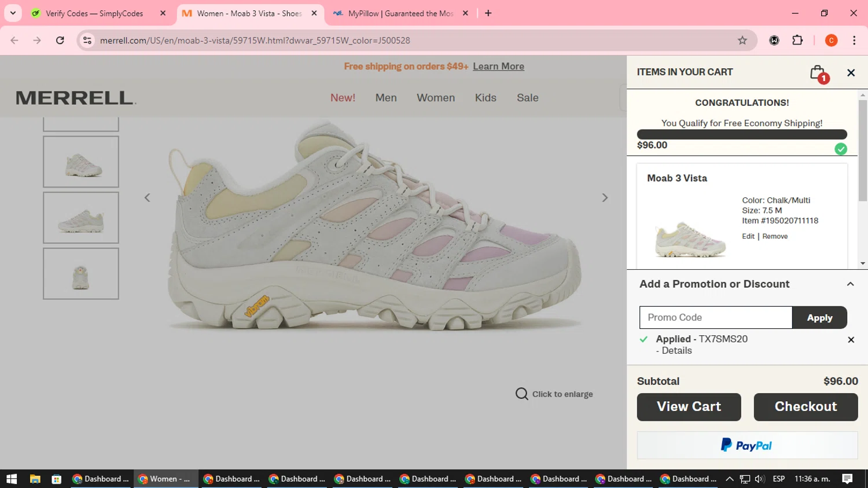The height and width of the screenshot is (488, 868).
Task: Click the free shipping progress bar
Action: pyautogui.click(x=742, y=134)
